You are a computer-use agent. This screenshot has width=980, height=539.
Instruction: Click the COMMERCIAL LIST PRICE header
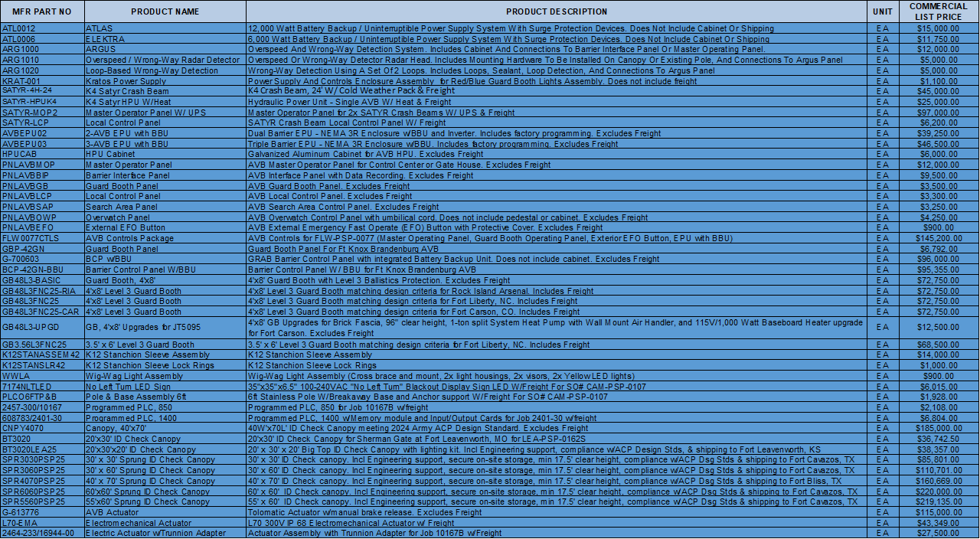[939, 11]
